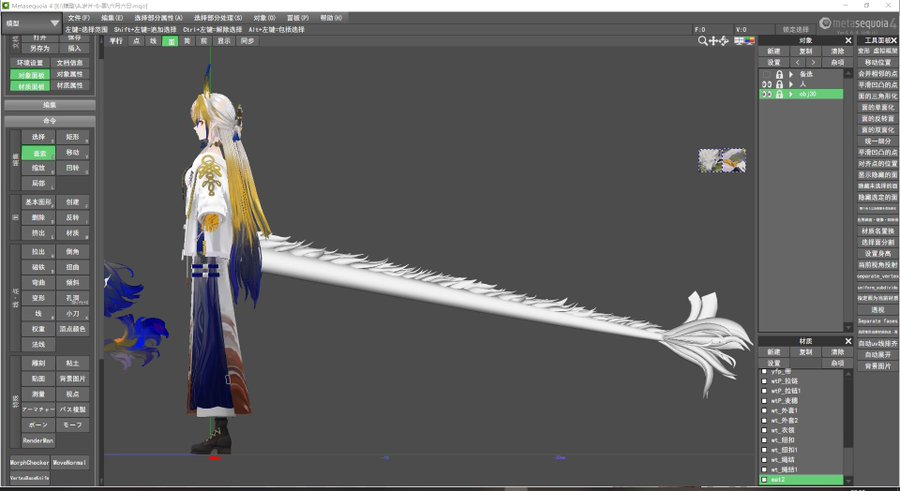Screen dimensions: 900x491
Task: Select the 小刀 knife command
Action: [72, 314]
